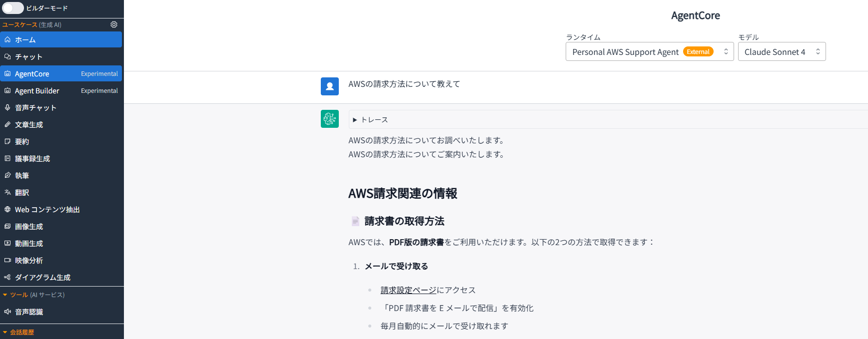
Task: Click the ユースケース (生成 AI) header
Action: pyautogui.click(x=32, y=24)
